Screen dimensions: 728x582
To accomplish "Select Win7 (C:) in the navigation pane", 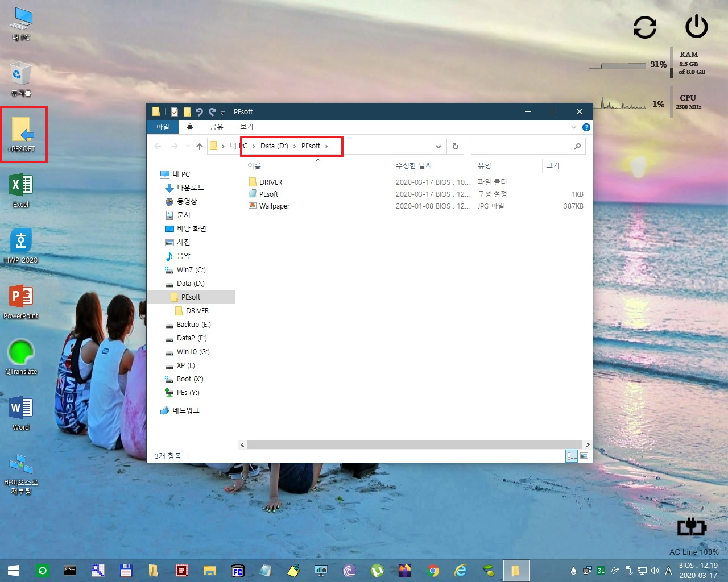I will click(191, 270).
